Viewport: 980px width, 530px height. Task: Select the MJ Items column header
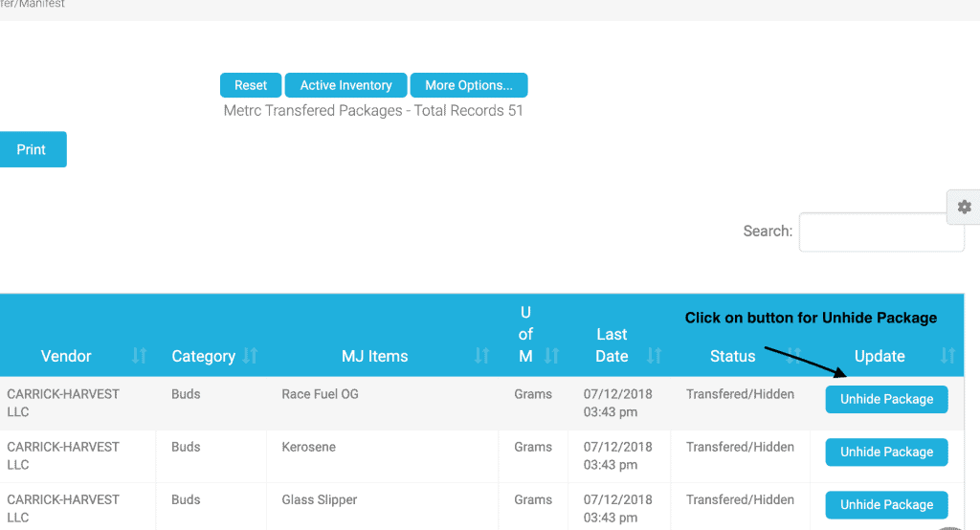click(x=374, y=356)
